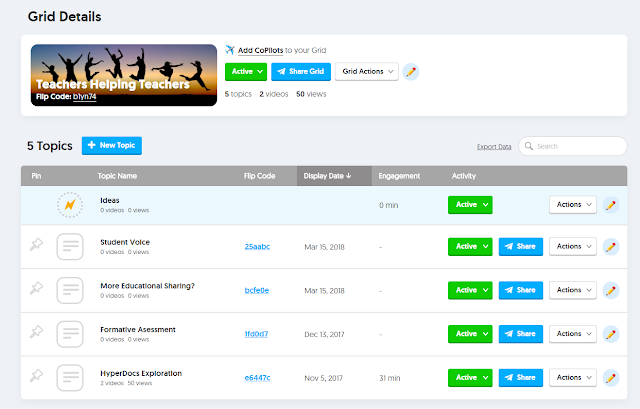Image resolution: width=640 pixels, height=409 pixels.
Task: Click the Flip Code column header
Action: 260,176
